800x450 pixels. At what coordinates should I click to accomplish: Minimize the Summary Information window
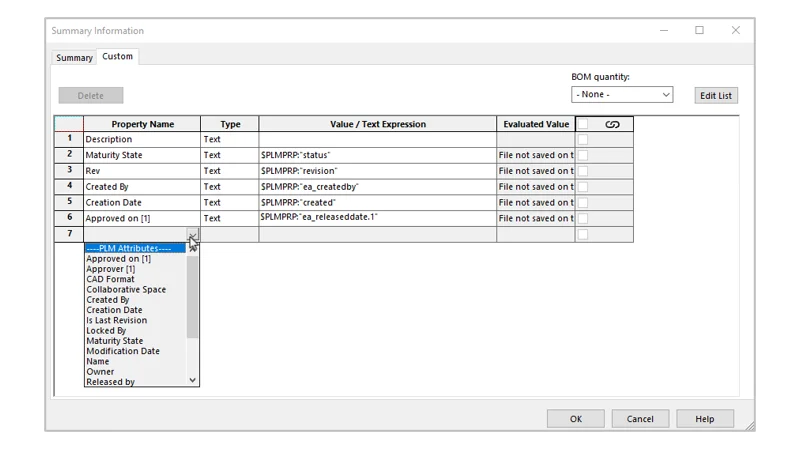click(x=664, y=31)
